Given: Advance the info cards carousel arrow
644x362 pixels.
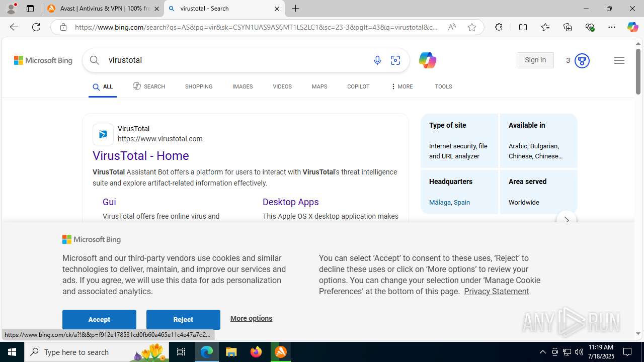Looking at the screenshot, I should (x=567, y=220).
